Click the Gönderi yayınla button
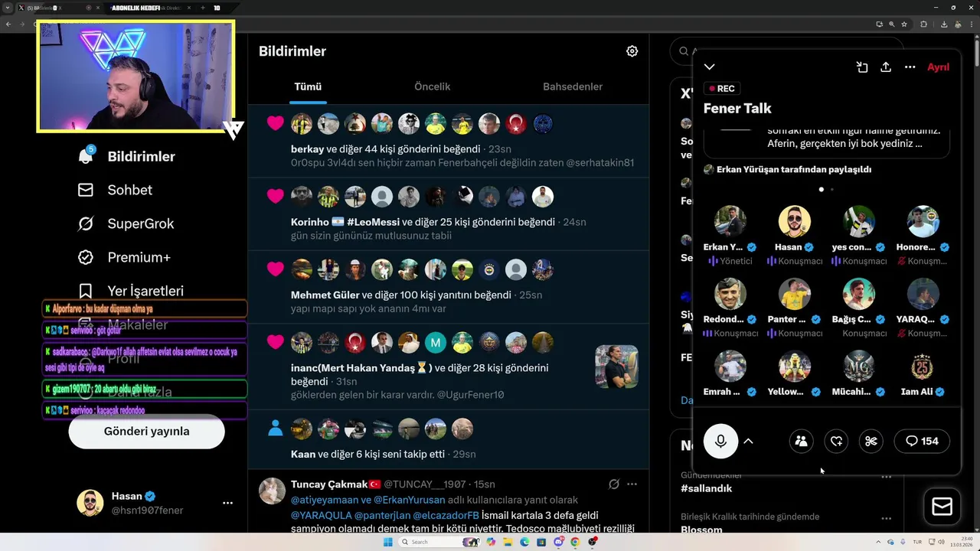The image size is (980, 551). [146, 431]
